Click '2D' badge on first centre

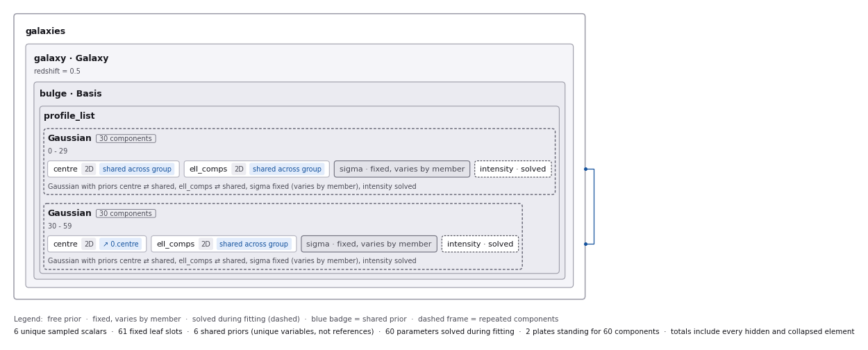89,169
